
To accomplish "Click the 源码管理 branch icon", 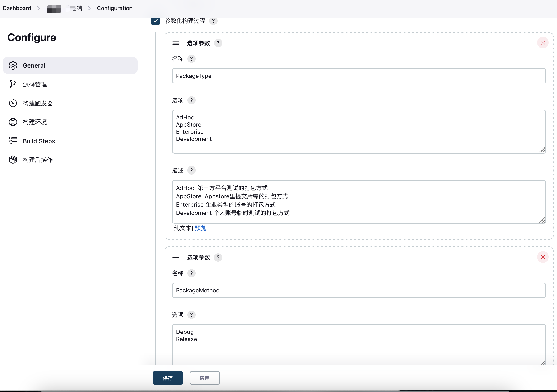I will [13, 84].
